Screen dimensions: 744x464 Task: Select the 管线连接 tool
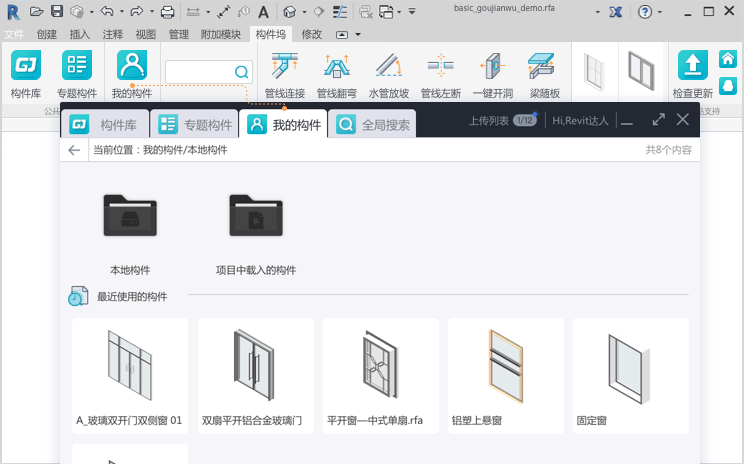[285, 75]
